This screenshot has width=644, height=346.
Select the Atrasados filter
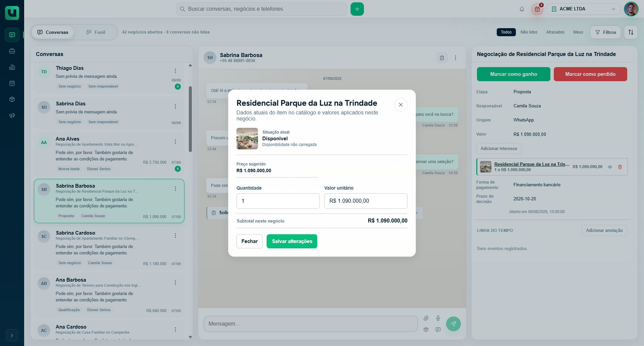555,32
